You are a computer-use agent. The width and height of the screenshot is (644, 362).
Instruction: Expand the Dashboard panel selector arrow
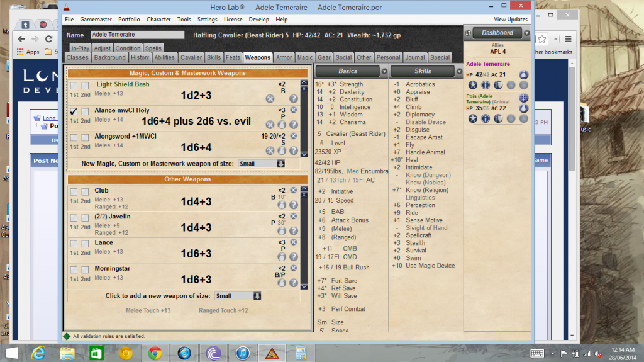pyautogui.click(x=526, y=33)
